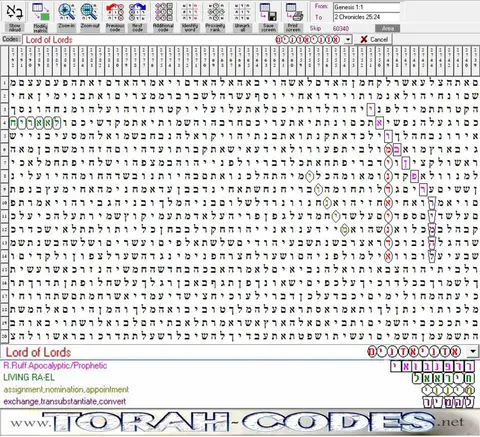Click the Cancel button with the red X
Screen dimensions: 480x437
374,39
